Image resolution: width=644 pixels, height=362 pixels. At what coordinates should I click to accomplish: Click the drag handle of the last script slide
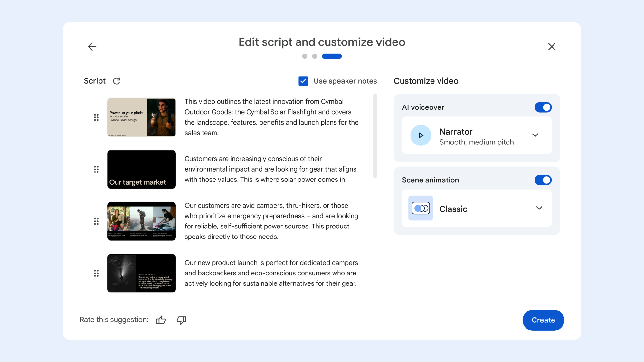point(96,273)
